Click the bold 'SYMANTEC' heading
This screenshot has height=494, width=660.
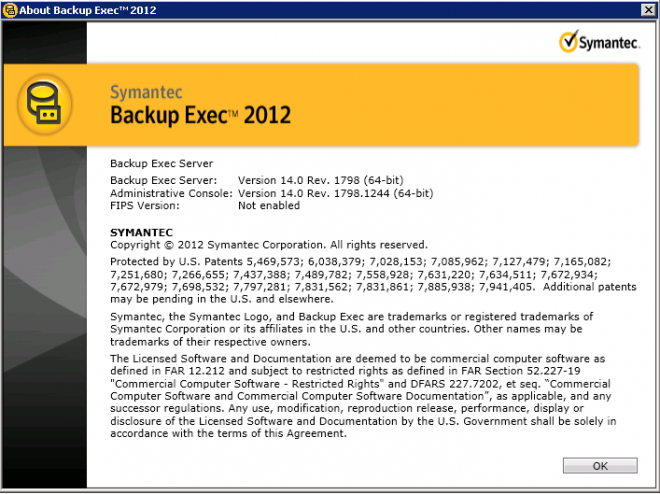pos(141,232)
